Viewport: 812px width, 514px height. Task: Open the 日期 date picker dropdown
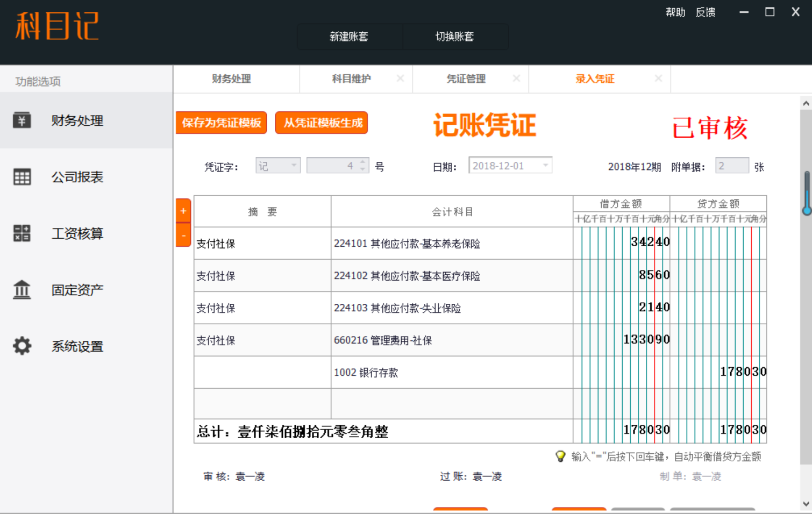[545, 166]
